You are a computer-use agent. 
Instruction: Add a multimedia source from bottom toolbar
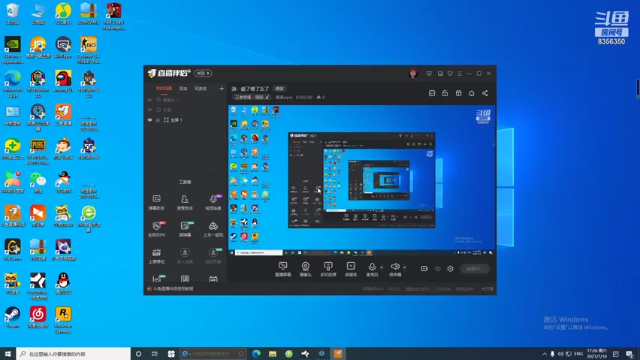(351, 269)
